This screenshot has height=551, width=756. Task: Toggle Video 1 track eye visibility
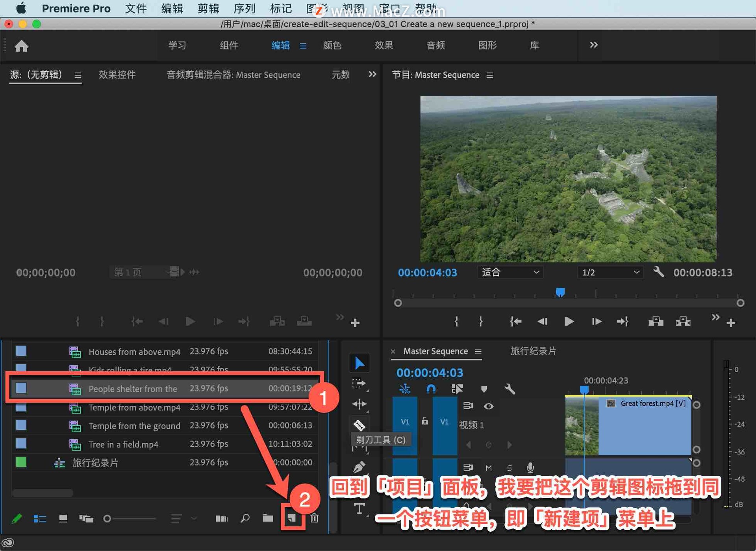[489, 406]
